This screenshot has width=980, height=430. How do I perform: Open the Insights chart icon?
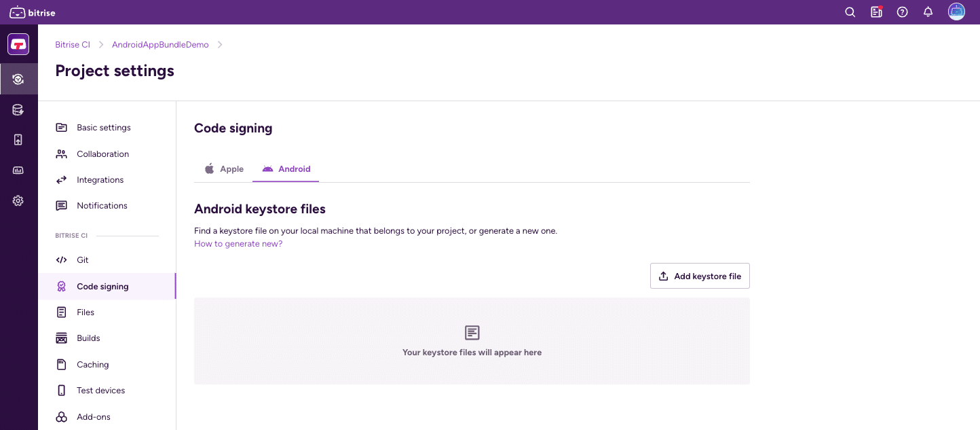pos(18,171)
